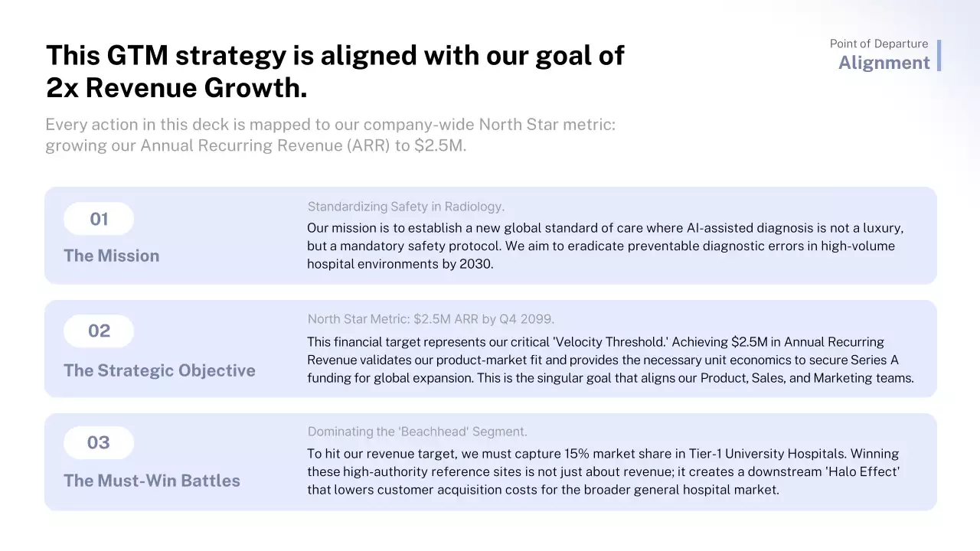Viewport: 980px width, 551px height.
Task: Click the "01" number badge
Action: point(99,220)
